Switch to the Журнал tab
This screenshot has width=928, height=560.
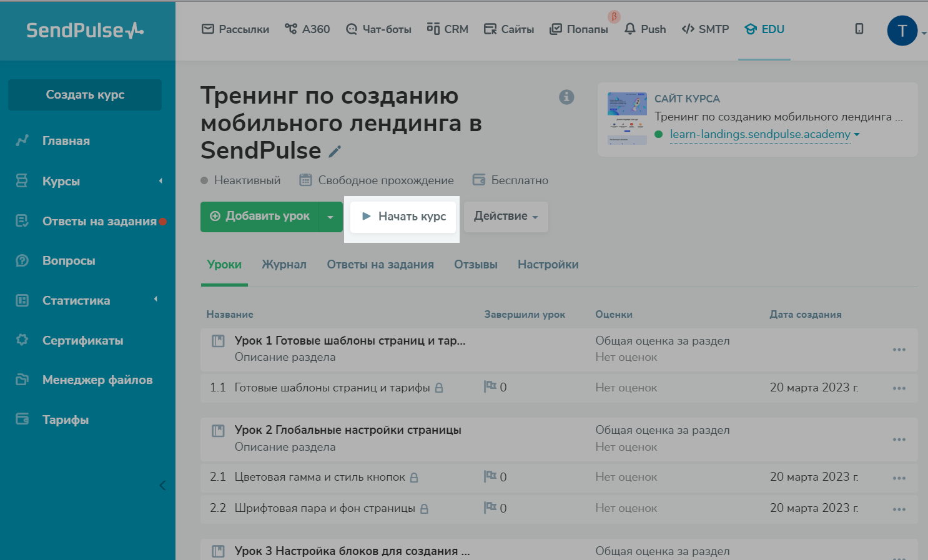284,265
